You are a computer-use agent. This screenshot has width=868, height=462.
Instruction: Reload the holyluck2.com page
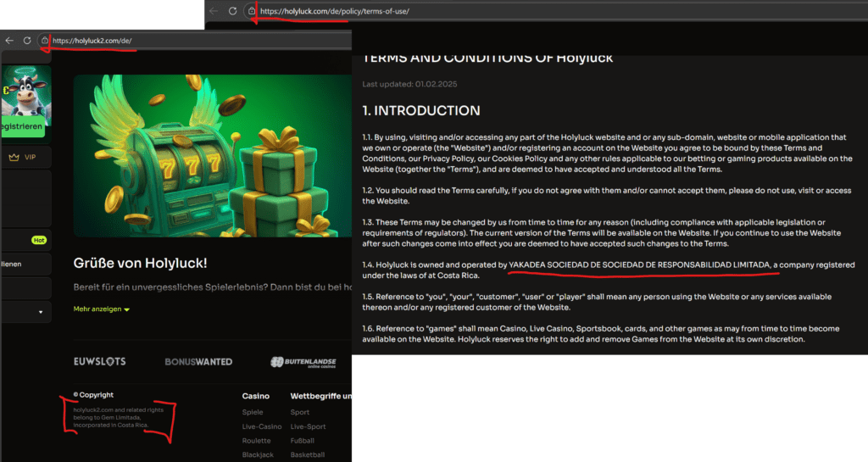tap(26, 41)
